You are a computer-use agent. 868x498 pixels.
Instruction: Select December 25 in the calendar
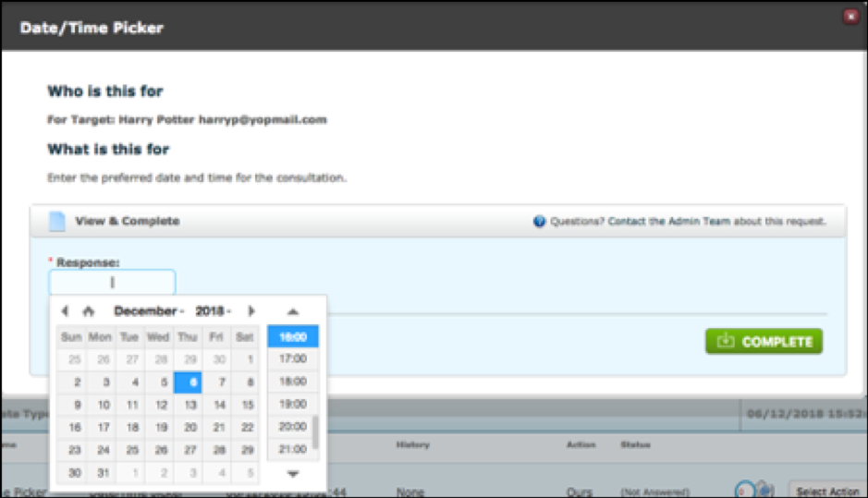click(x=130, y=450)
